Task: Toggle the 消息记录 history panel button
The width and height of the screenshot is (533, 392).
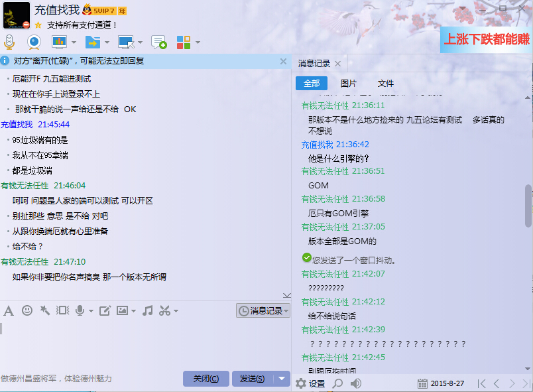Action: [263, 310]
